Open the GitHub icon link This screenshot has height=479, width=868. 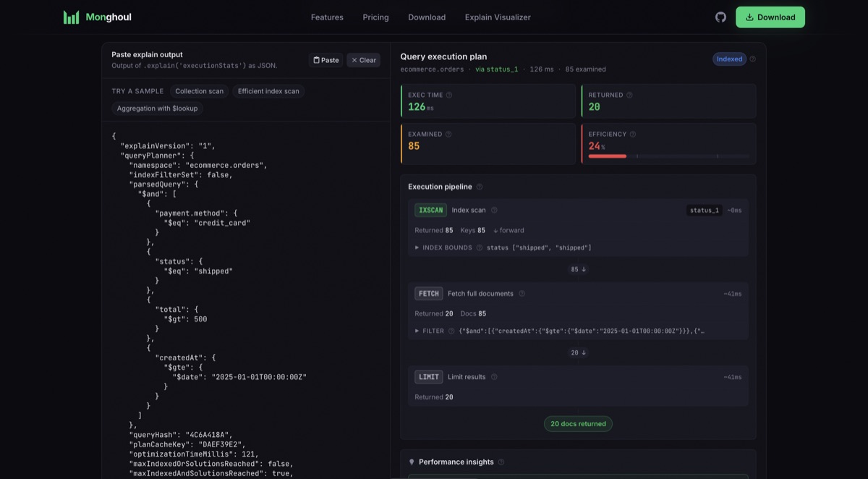tap(720, 17)
